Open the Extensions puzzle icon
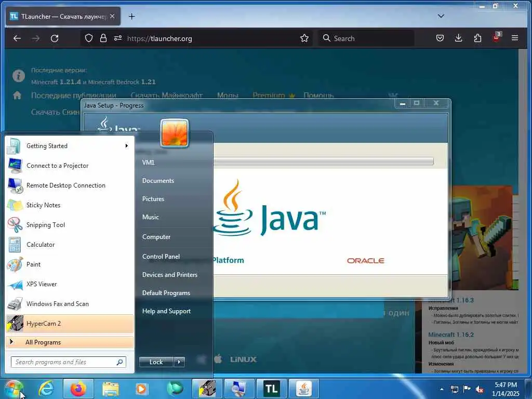This screenshot has width=532, height=399. click(x=477, y=38)
